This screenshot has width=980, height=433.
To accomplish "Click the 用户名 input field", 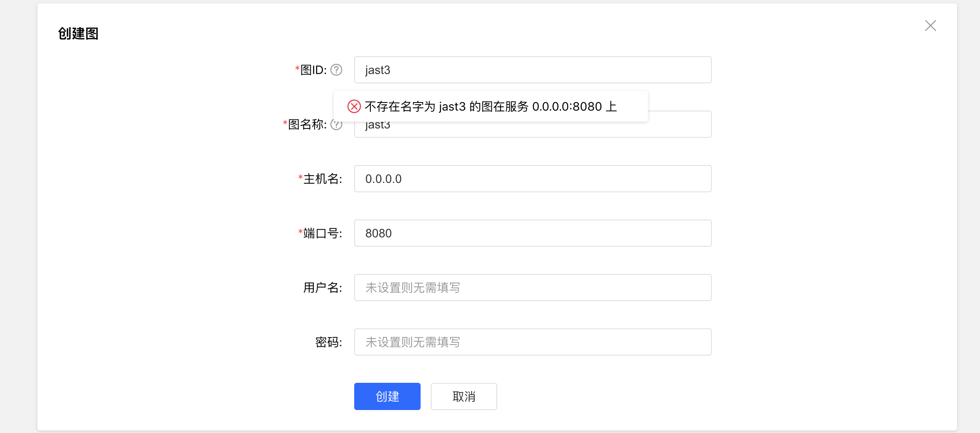I will tap(533, 288).
